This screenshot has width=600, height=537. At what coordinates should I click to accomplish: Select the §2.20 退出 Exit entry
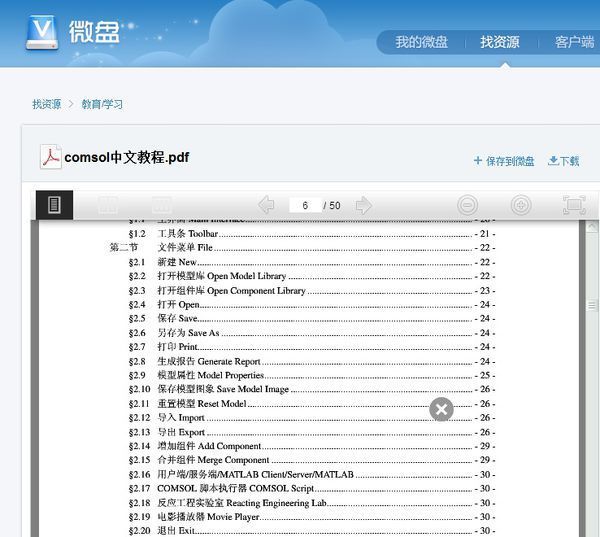312,531
